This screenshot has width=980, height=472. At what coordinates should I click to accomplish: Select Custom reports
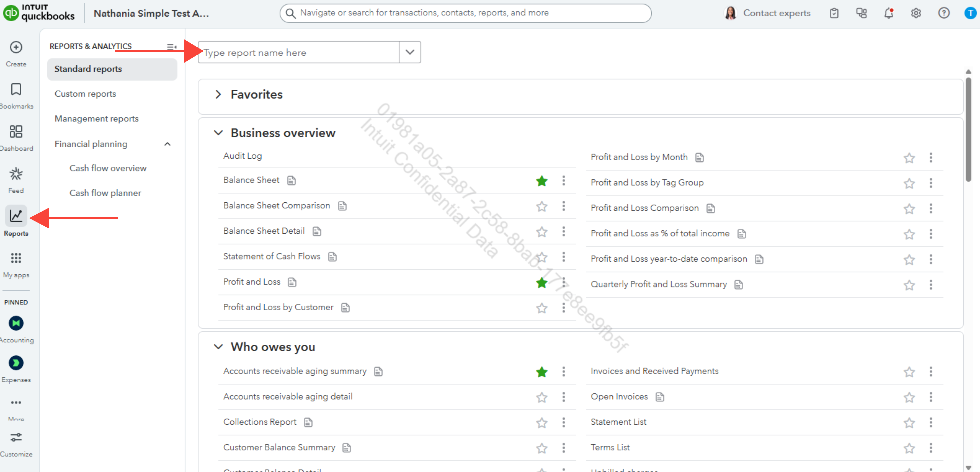pyautogui.click(x=85, y=94)
